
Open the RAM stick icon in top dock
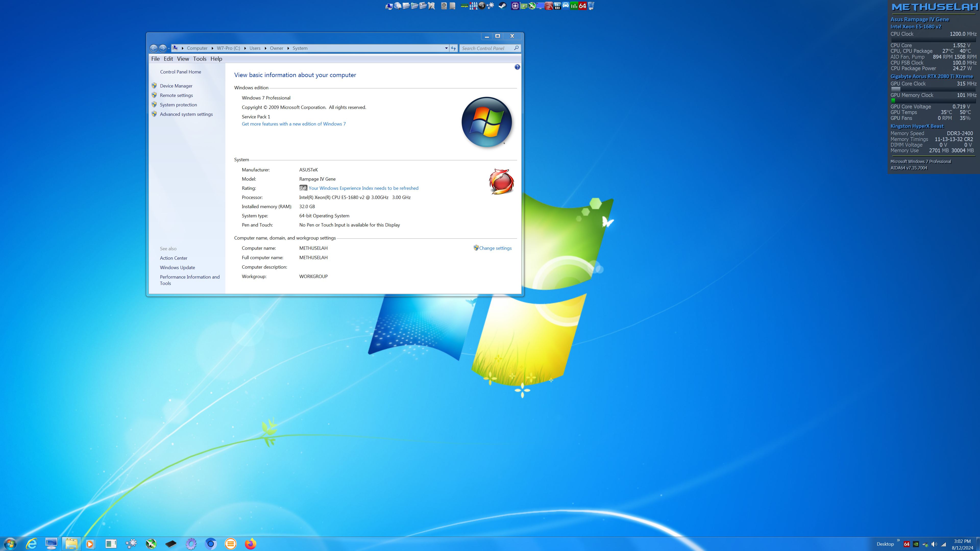coord(464,6)
